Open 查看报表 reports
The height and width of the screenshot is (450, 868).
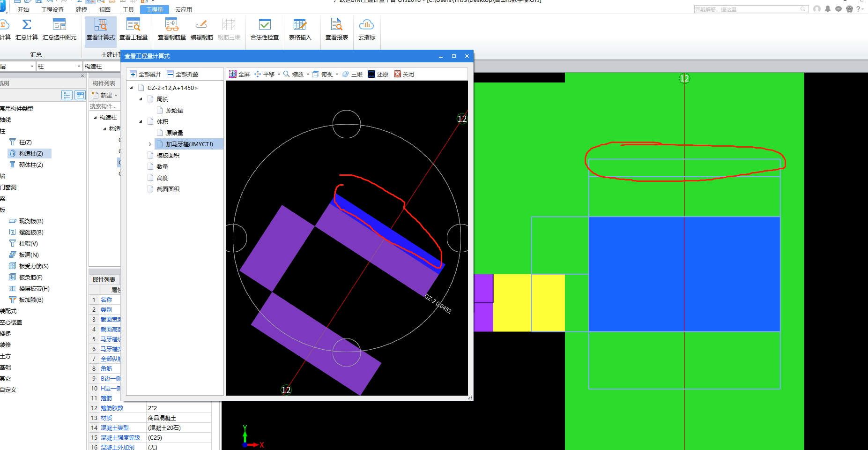[x=337, y=30]
